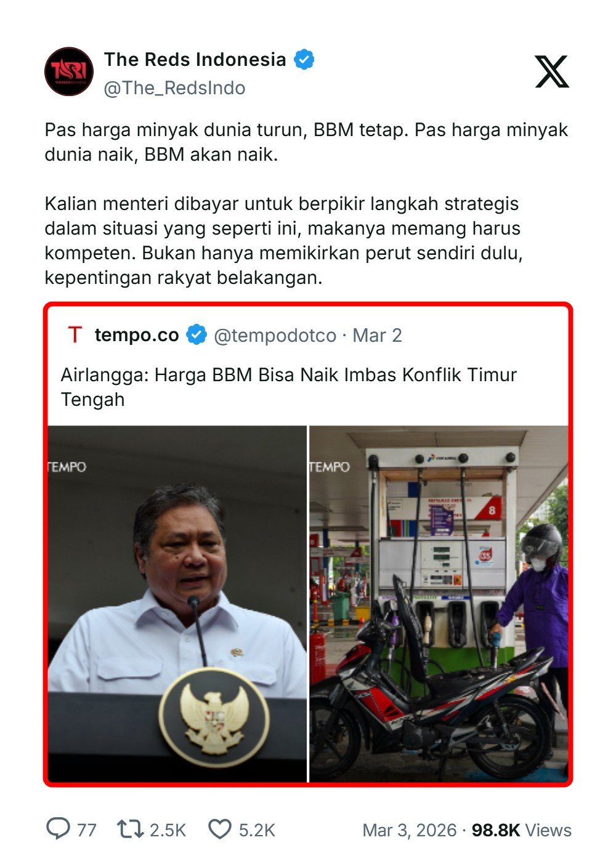Click the 5.2K likes count
This screenshot has height=856, width=616.
point(257,830)
